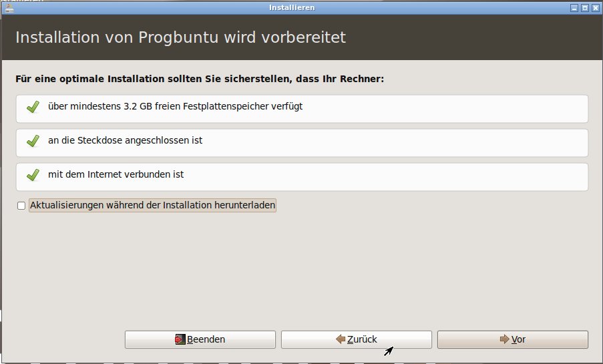This screenshot has height=364, width=603.
Task: Click the green checkmark beside Festplattenspeicher requirement
Action: tap(32, 107)
